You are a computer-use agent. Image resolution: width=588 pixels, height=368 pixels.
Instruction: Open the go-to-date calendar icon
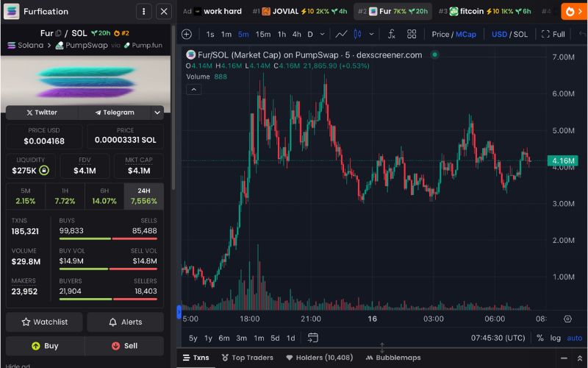tap(313, 338)
